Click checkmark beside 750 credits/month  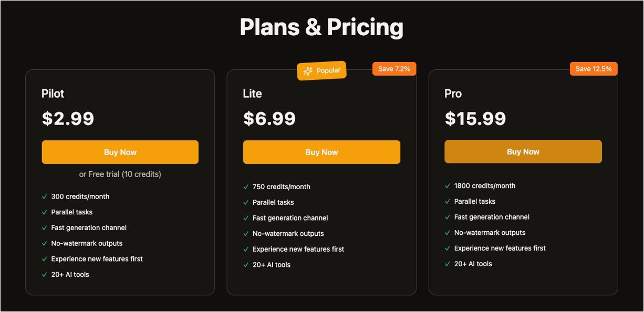coord(246,187)
